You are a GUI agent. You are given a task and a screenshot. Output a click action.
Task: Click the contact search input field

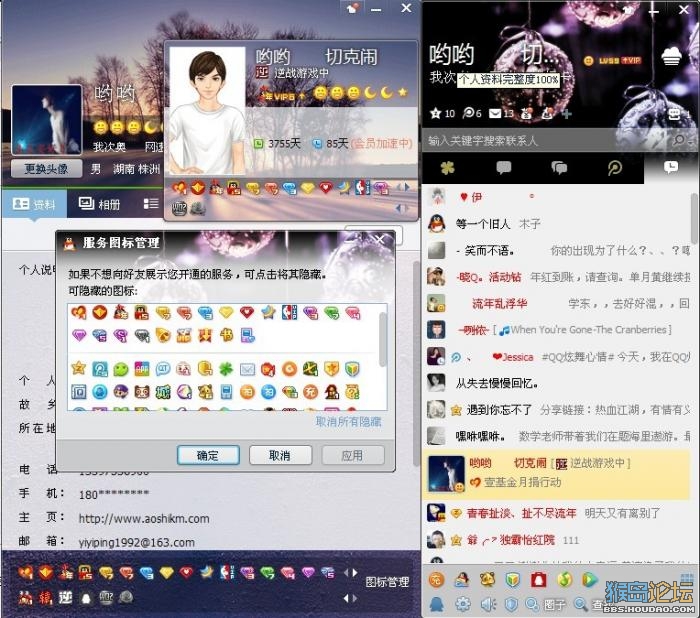pos(545,141)
